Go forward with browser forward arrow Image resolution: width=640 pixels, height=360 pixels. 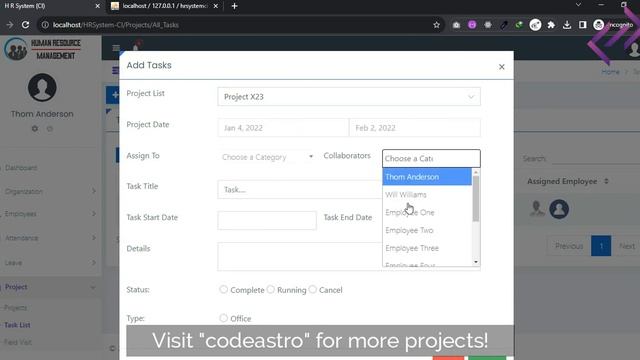point(9,25)
